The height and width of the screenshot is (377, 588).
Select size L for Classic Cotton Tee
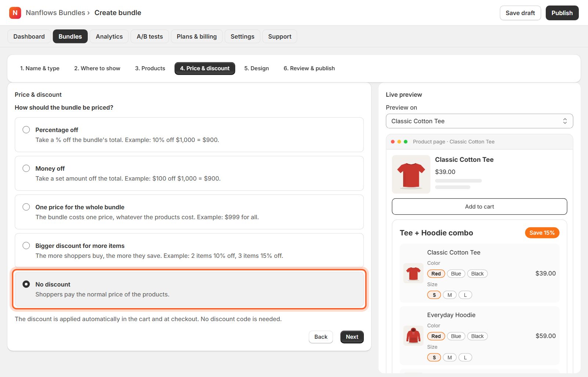[x=465, y=295]
